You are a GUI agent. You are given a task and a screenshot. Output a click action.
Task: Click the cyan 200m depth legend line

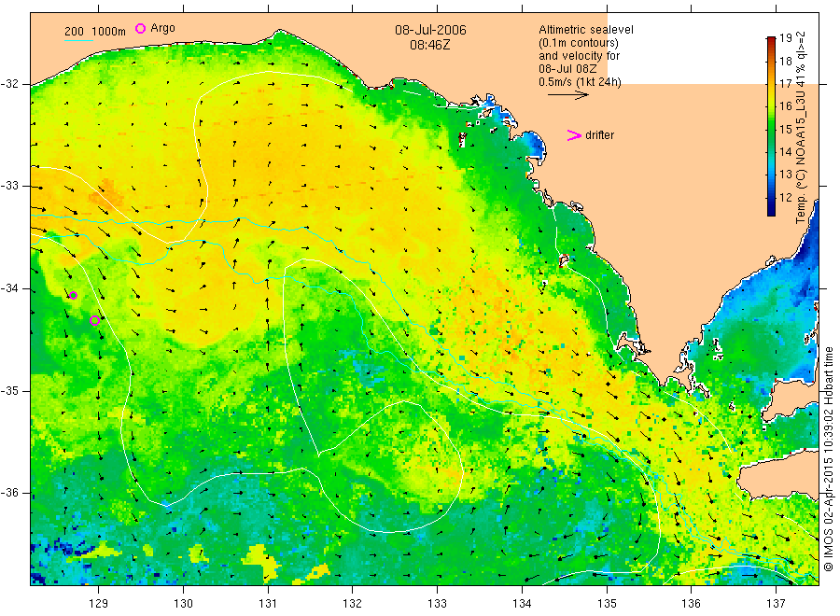tap(78, 40)
